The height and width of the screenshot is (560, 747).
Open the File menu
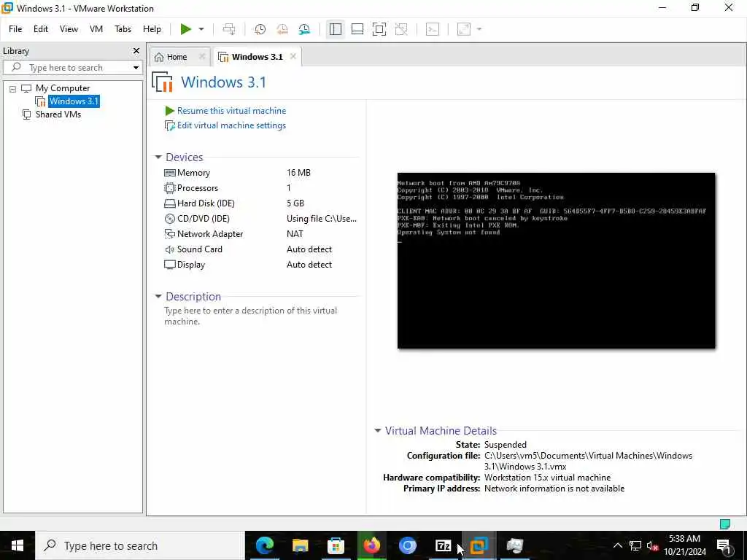(15, 29)
